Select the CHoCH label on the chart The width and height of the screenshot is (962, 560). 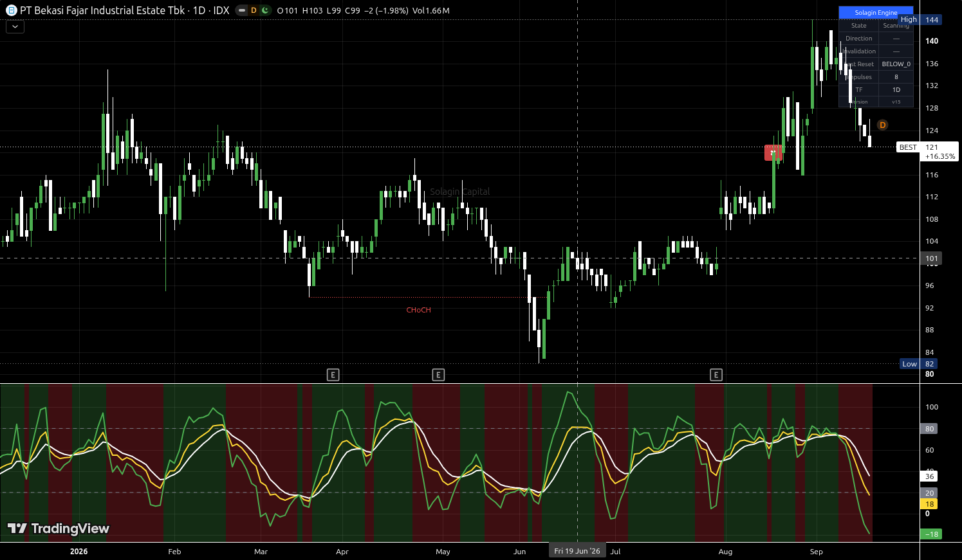418,310
